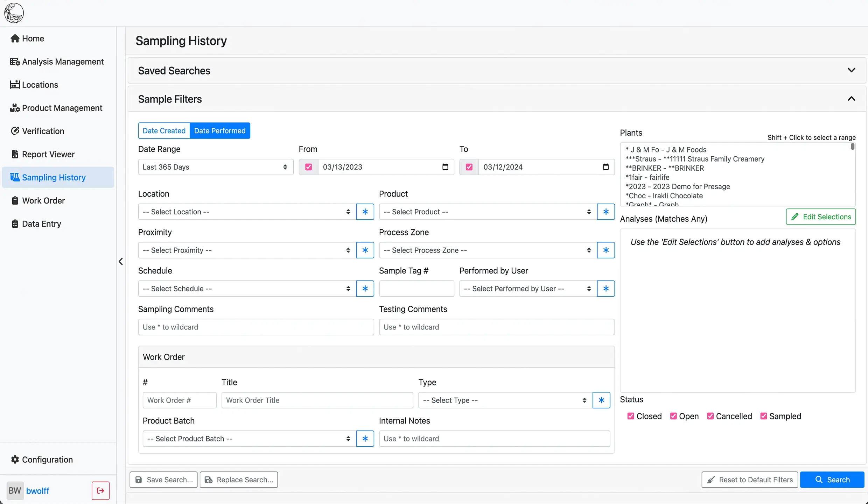This screenshot has width=868, height=504.
Task: Click the red logout icon button
Action: pos(100,491)
